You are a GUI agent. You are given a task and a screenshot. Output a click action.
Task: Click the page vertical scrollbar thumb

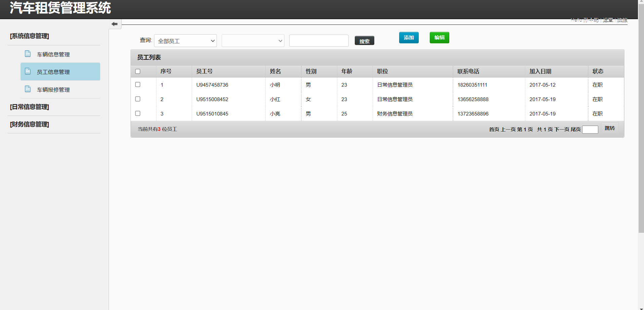[x=641, y=118]
